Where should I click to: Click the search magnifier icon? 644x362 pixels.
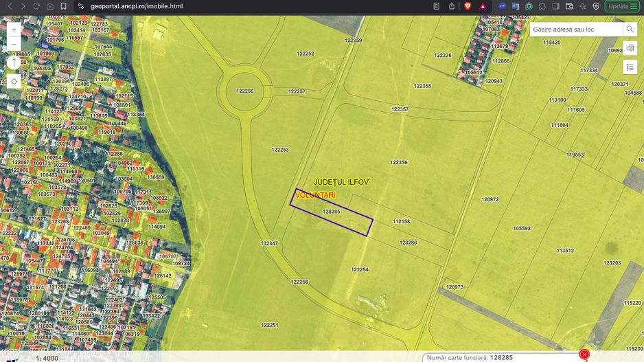click(x=630, y=30)
